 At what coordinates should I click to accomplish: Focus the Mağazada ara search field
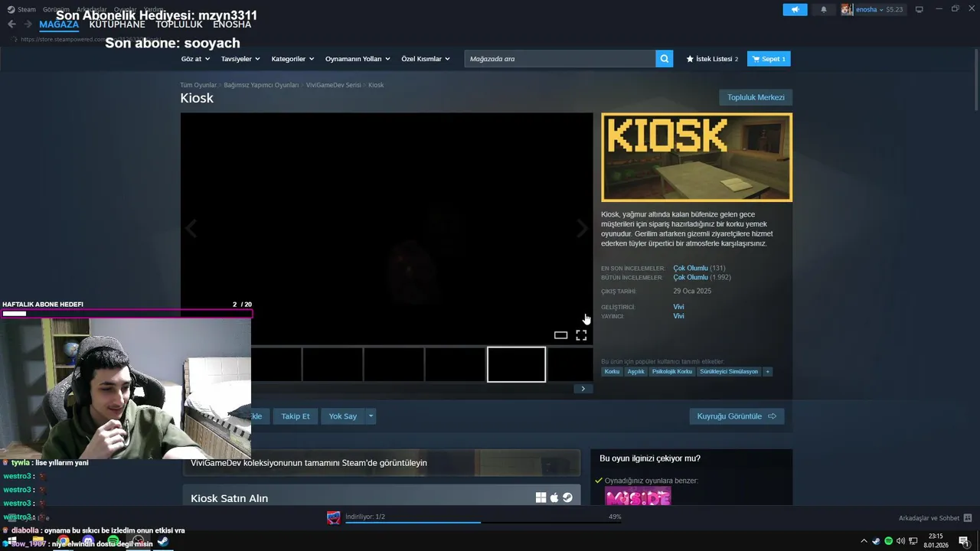pos(560,59)
